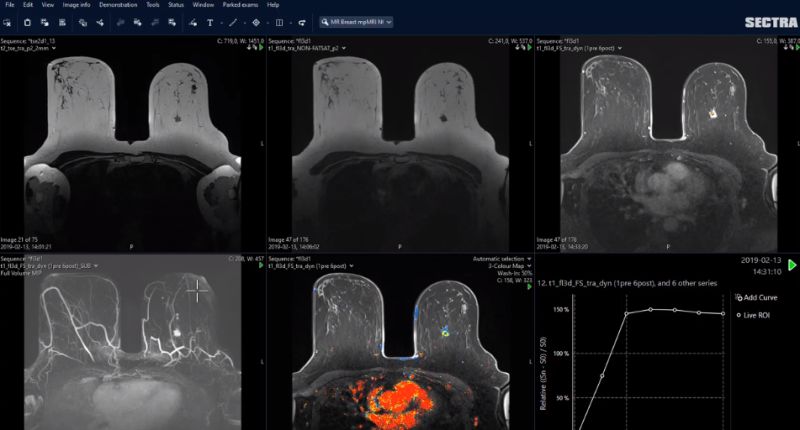Click the worklist table icon in toolbar
Image resolution: width=800 pixels, height=430 pixels.
[62, 22]
